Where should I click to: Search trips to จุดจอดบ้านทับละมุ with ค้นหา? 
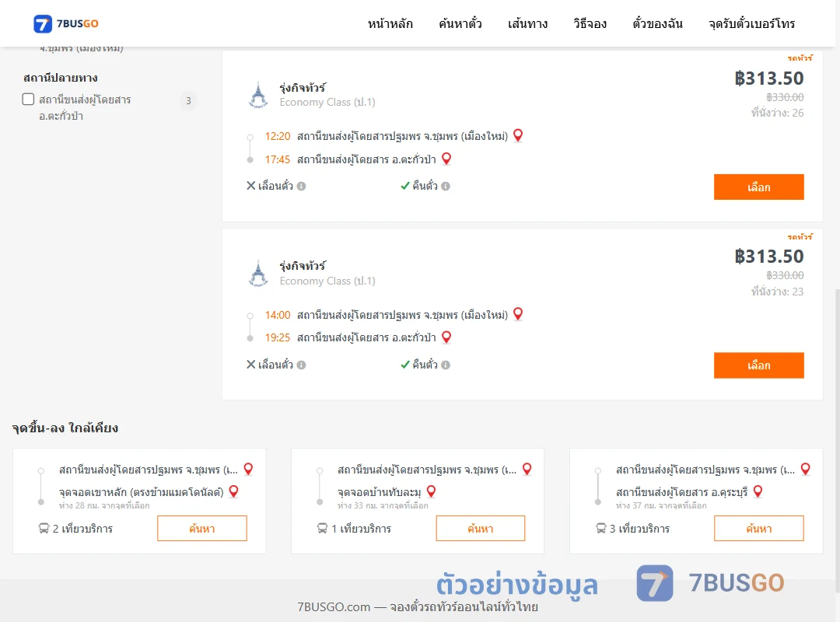tap(481, 529)
